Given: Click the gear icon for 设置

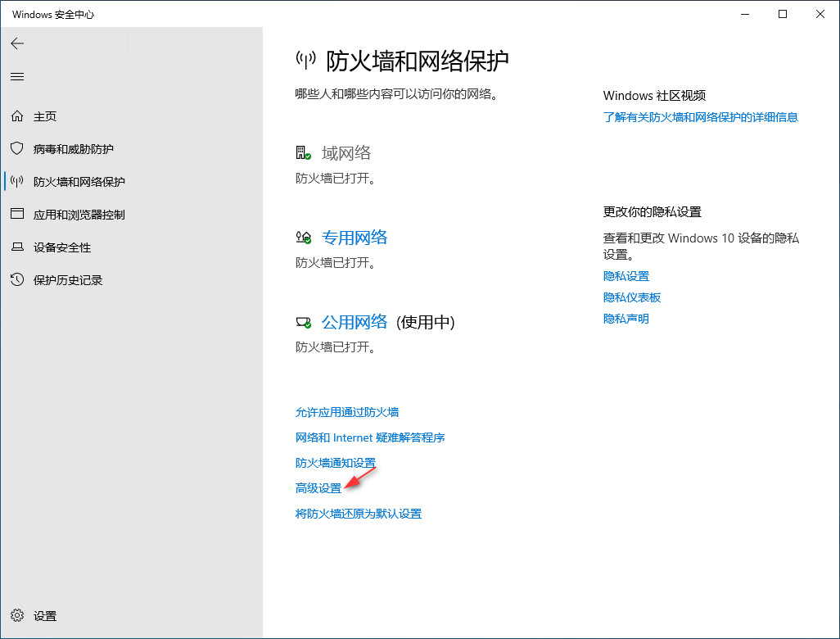Looking at the screenshot, I should [x=17, y=615].
